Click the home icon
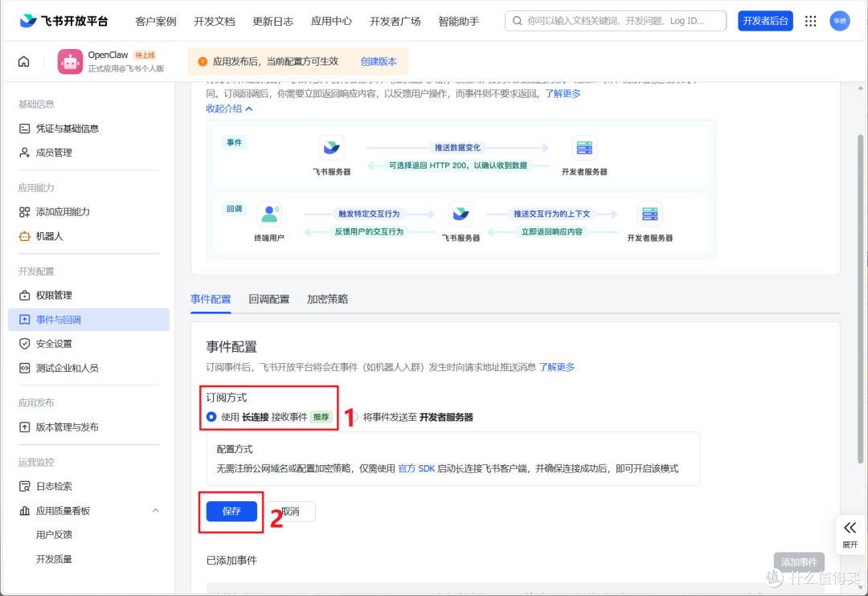This screenshot has width=868, height=596. tap(24, 61)
